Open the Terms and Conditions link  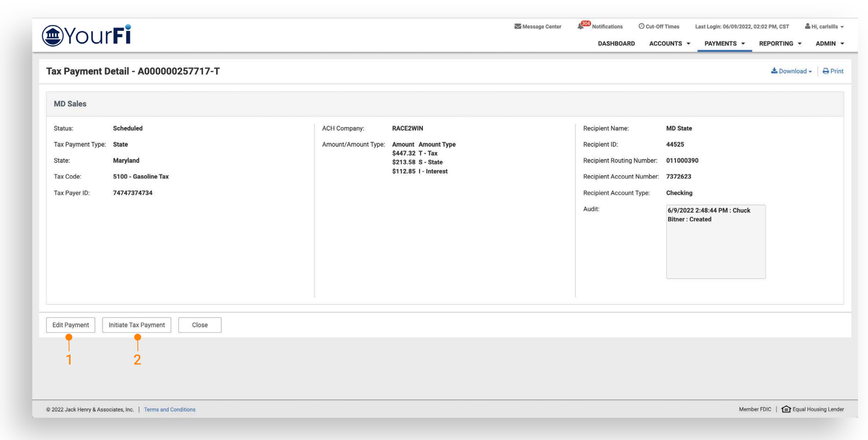(170, 410)
